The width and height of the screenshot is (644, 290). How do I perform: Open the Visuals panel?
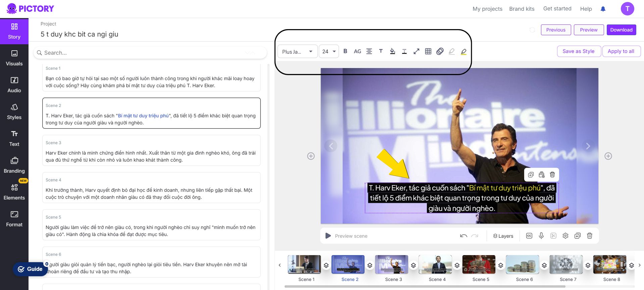click(14, 58)
